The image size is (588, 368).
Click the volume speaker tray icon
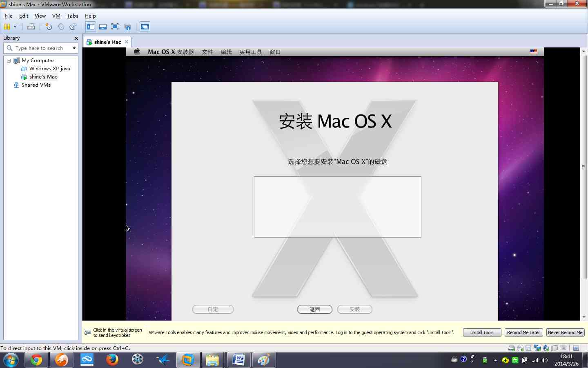click(545, 360)
